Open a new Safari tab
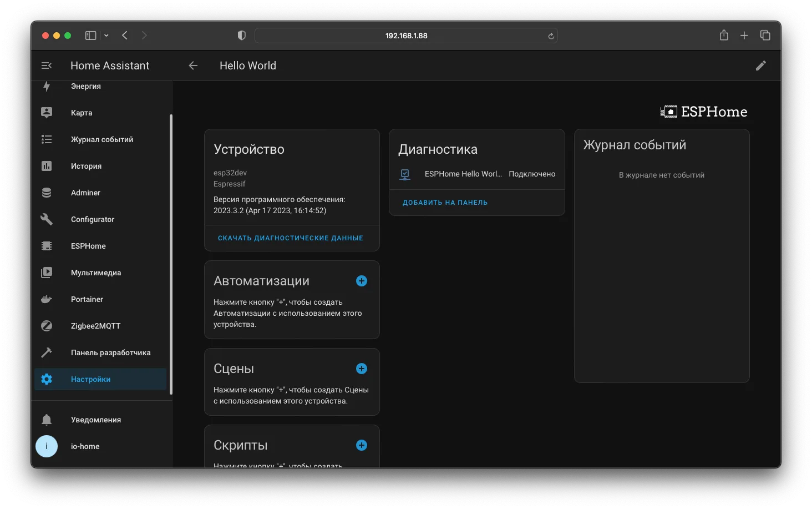812x509 pixels. pos(744,36)
